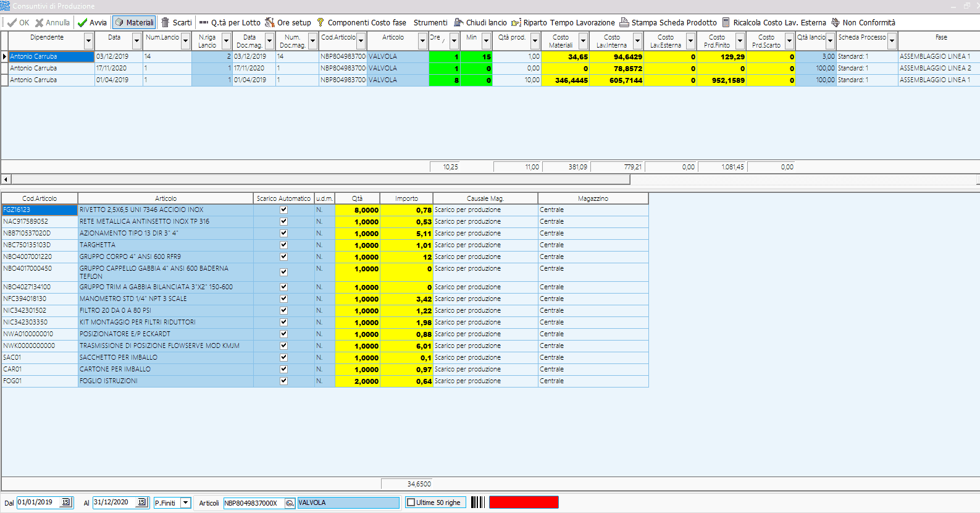
Task: Click the barcode icon
Action: tap(478, 502)
